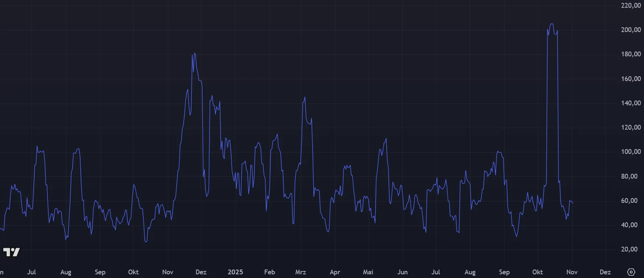Click the TradingView logo icon
The width and height of the screenshot is (644, 278).
(11, 252)
